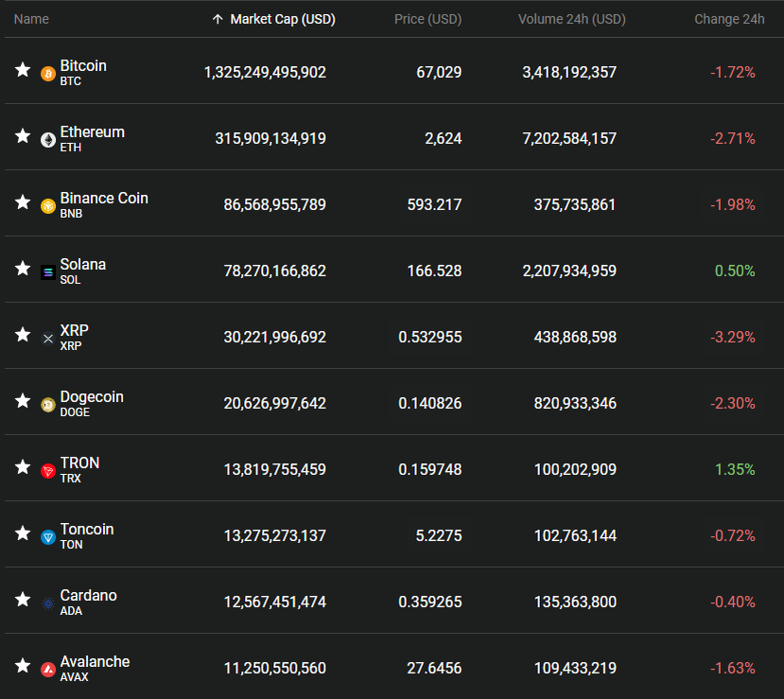Select Binance Coin 24h change -1.98%

pyautogui.click(x=733, y=204)
